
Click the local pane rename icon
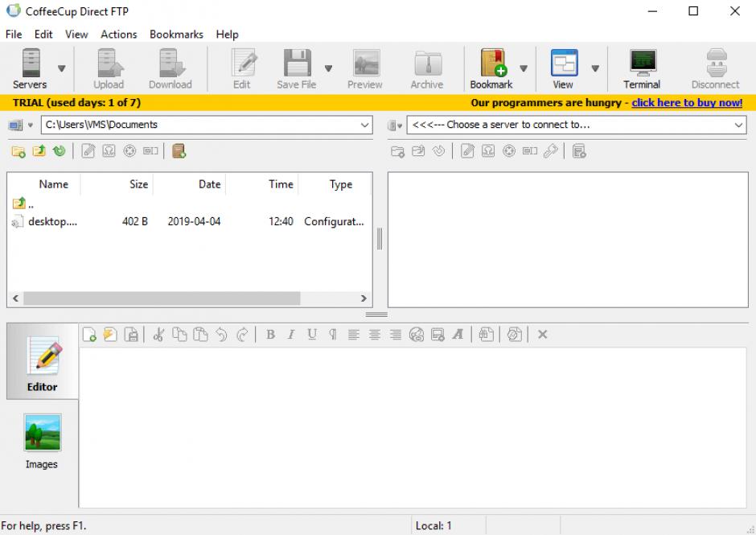tap(150, 151)
